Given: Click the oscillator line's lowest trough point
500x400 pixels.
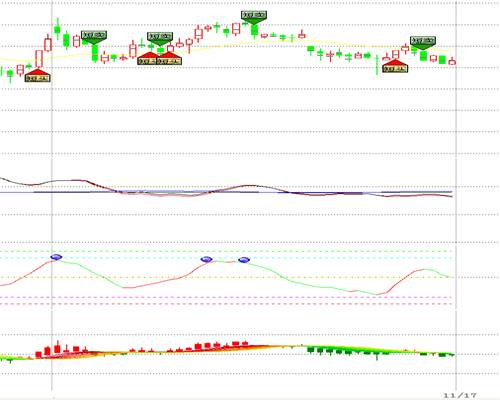Looking at the screenshot, I should coord(377,294).
